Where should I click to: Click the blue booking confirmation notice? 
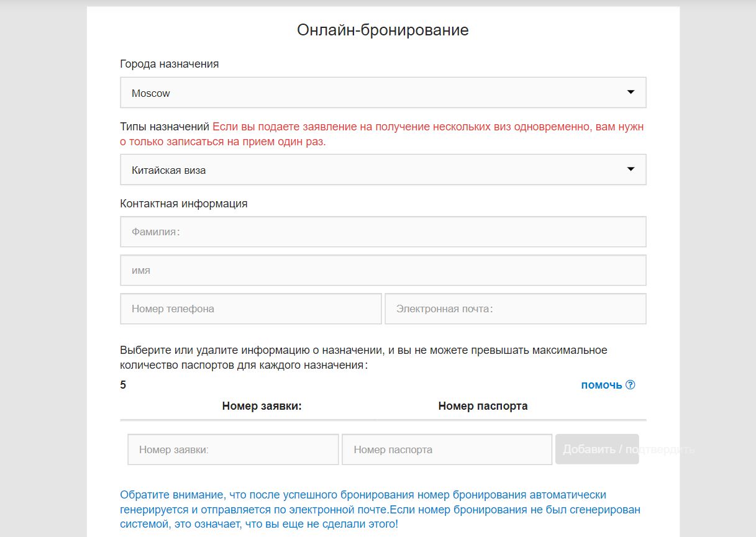pos(380,510)
